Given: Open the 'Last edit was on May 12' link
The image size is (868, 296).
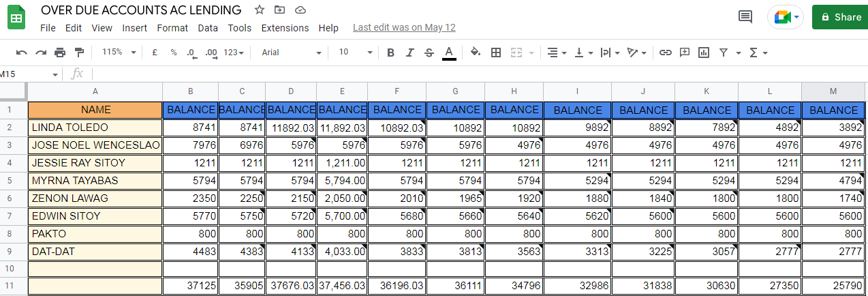Looking at the screenshot, I should pos(404,28).
